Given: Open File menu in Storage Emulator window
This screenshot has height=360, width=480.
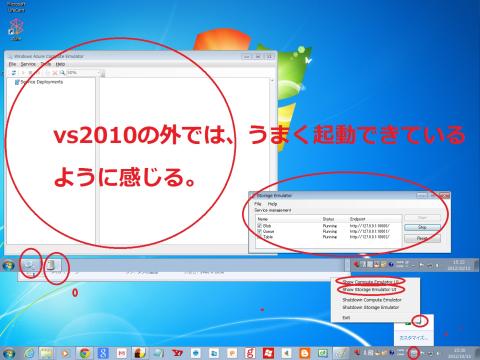Looking at the screenshot, I should click(258, 204).
